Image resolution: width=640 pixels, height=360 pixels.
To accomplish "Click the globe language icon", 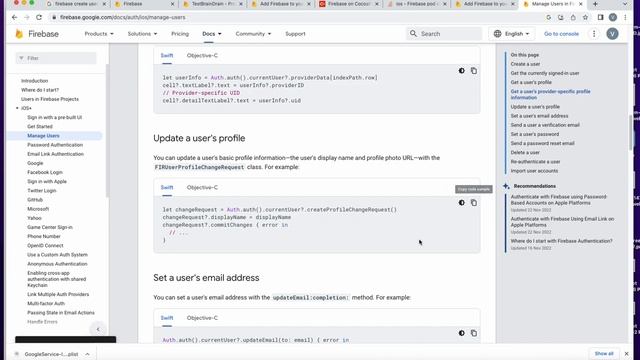I will tap(498, 34).
